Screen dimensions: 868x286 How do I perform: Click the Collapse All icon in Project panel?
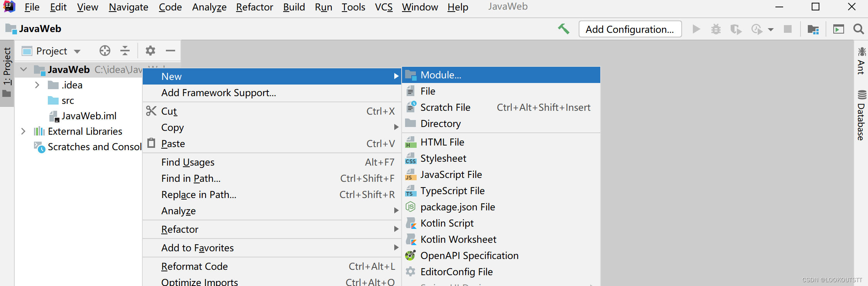pyautogui.click(x=125, y=51)
